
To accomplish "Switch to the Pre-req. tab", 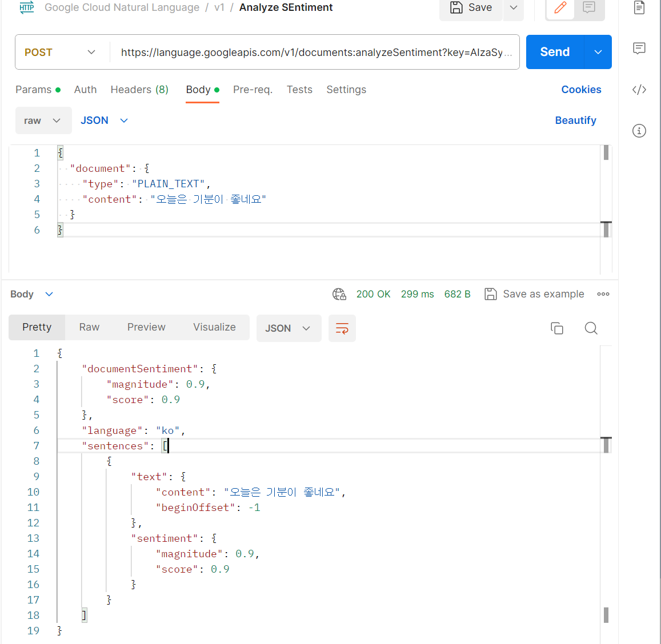I will [x=253, y=90].
